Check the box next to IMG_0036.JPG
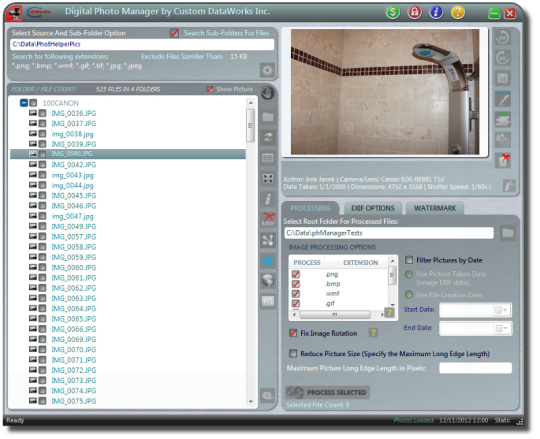Viewport: 540px width, 439px height. (42, 113)
